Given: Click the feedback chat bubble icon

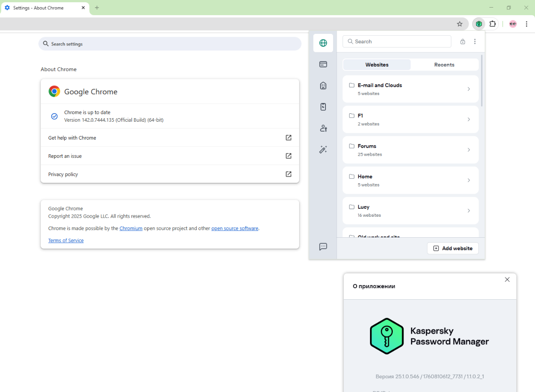Looking at the screenshot, I should click(x=323, y=247).
